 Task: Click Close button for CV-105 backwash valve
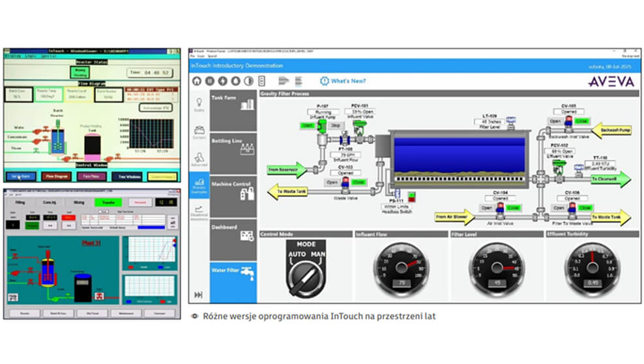pos(583,121)
